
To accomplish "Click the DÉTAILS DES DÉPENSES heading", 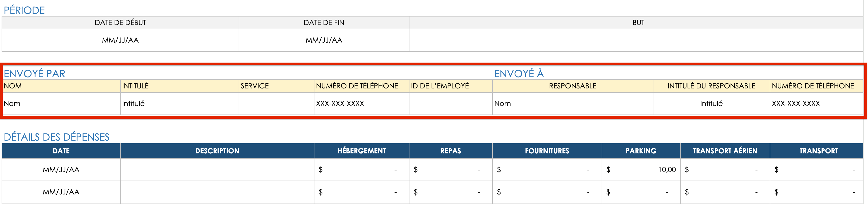I will [57, 137].
